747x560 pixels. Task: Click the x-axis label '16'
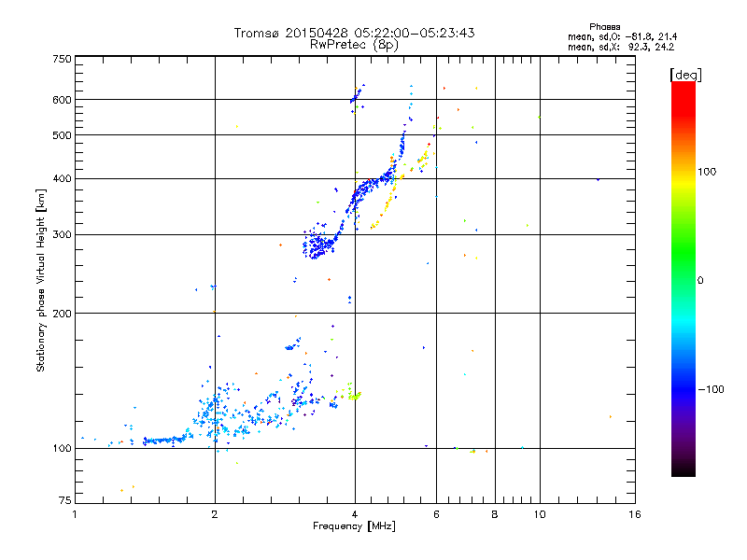(635, 514)
